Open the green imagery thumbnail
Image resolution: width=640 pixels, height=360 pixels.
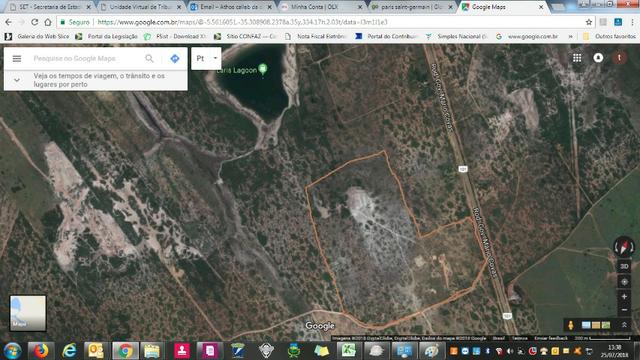606,325
